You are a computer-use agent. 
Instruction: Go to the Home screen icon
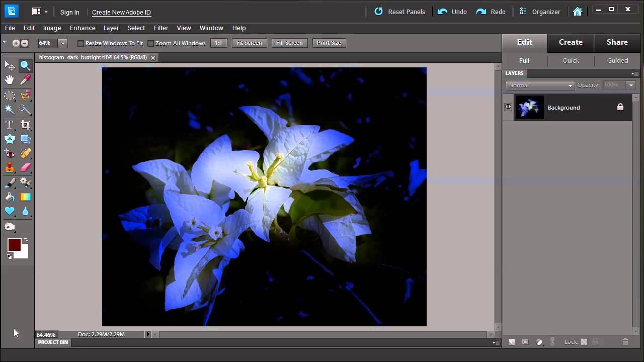click(x=578, y=12)
